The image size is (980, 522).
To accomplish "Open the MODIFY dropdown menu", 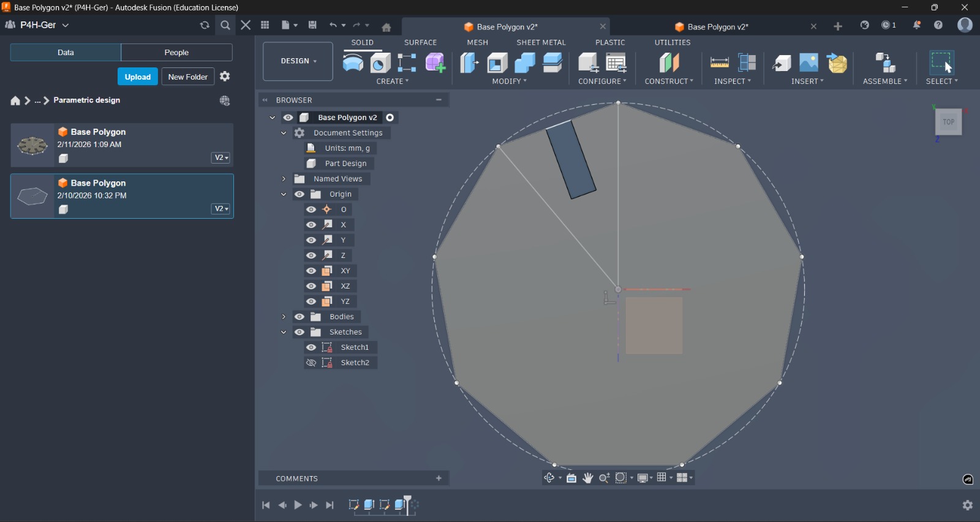I will (x=510, y=81).
